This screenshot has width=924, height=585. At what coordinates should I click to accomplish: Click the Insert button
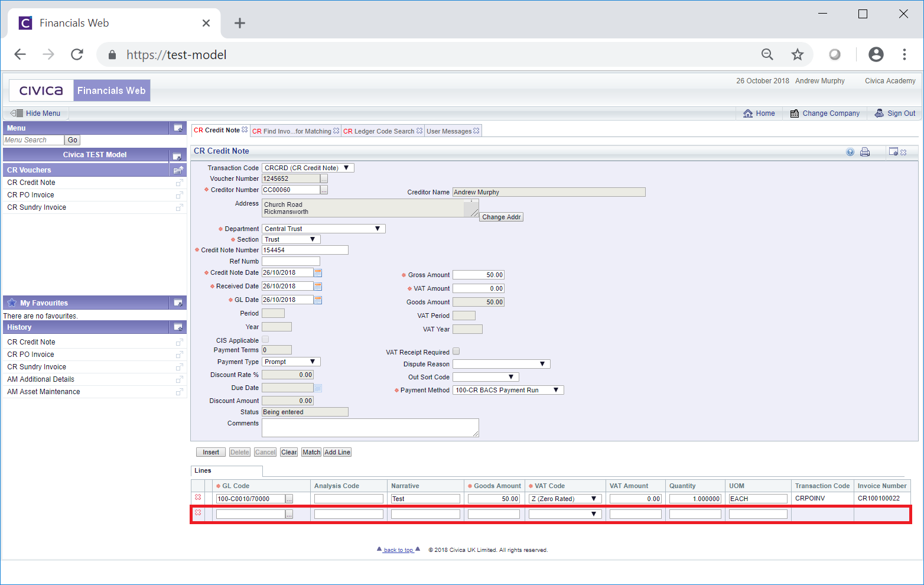[211, 452]
